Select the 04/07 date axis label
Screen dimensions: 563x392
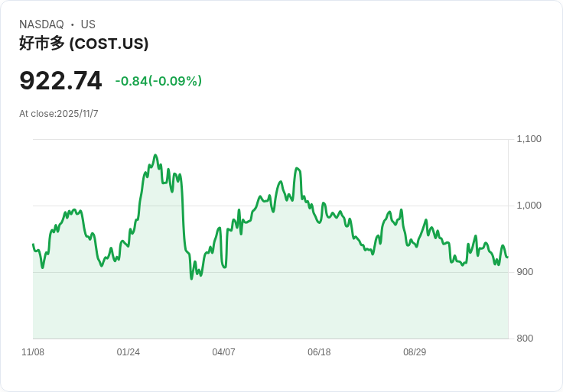223,352
